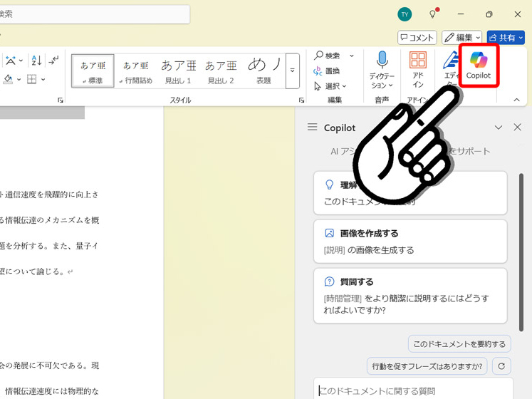
Task: Click the 共有 share button
Action: (506, 37)
